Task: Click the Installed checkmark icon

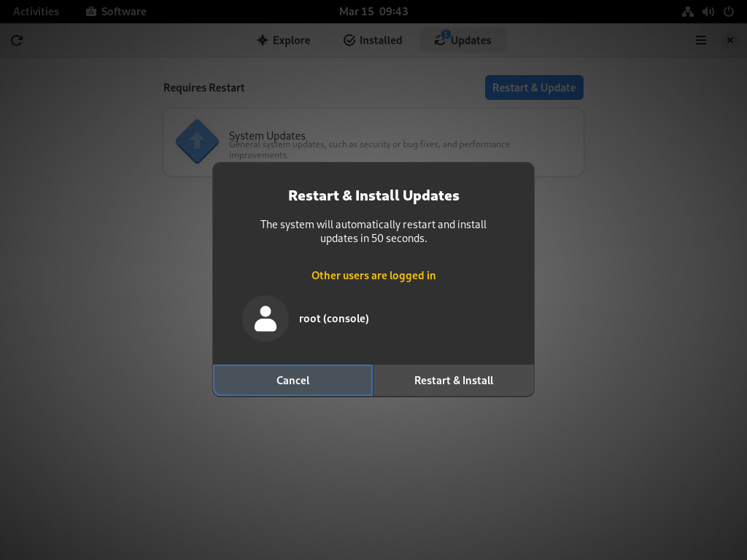Action: [x=349, y=41]
